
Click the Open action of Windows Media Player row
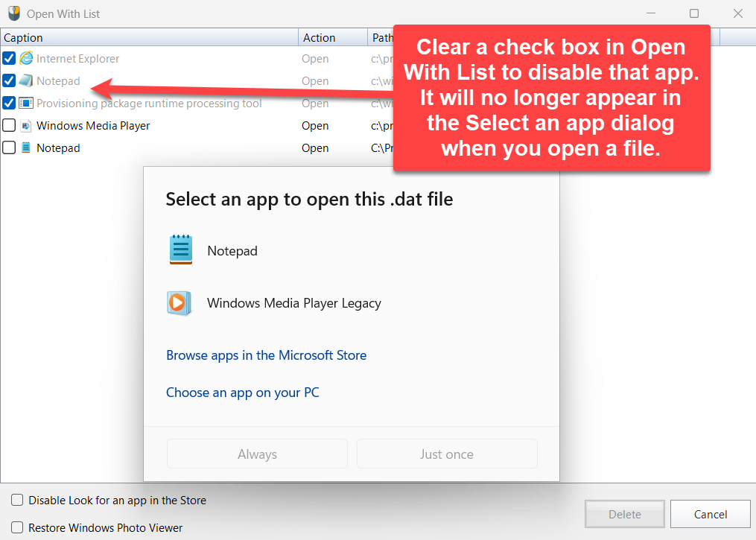point(315,126)
